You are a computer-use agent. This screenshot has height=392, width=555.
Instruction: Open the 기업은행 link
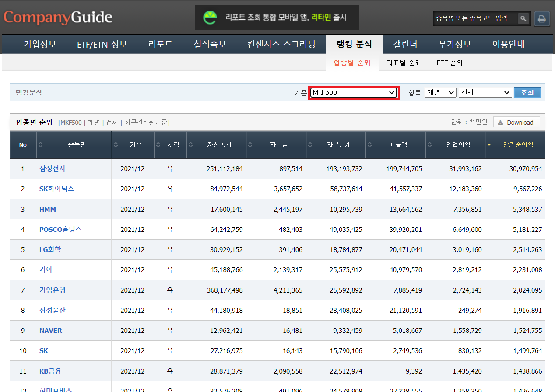point(53,290)
